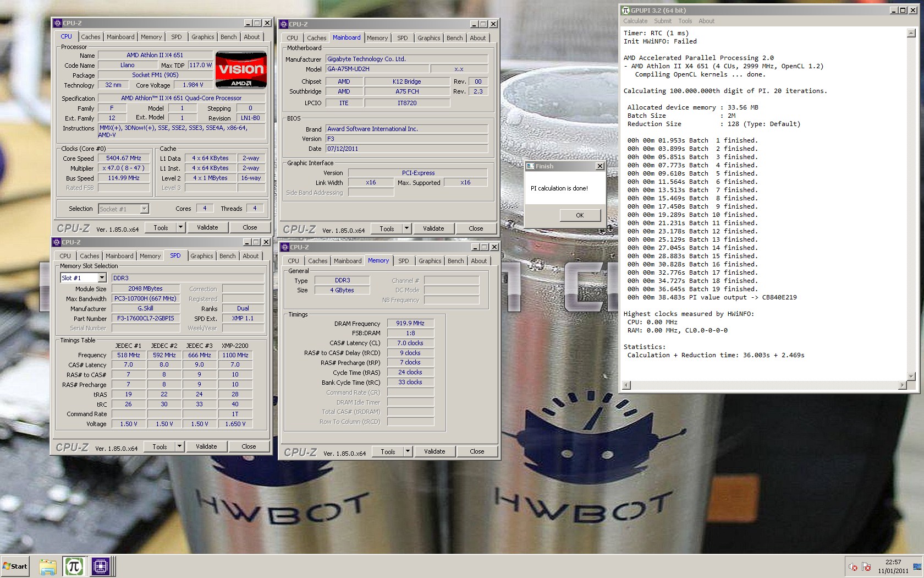The height and width of the screenshot is (578, 924).
Task: Click the multiplier x 47.0 value
Action: (x=124, y=168)
